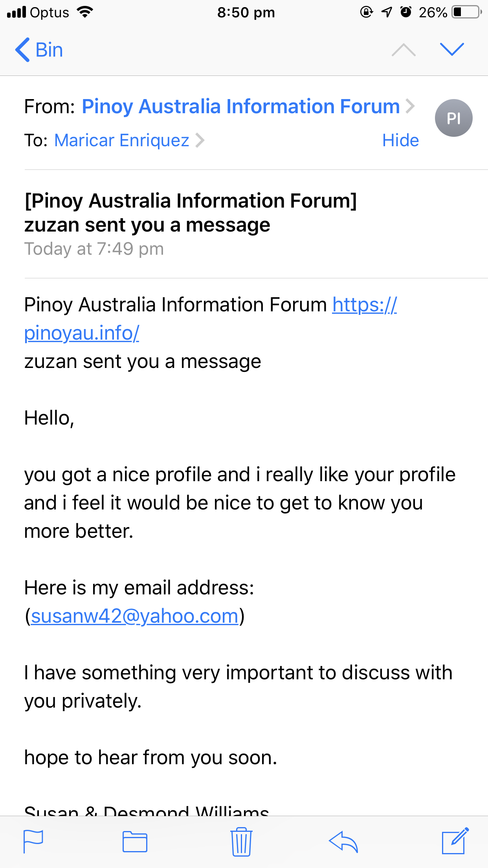This screenshot has height=868, width=488.
Task: Tap the trash delete icon
Action: click(241, 842)
